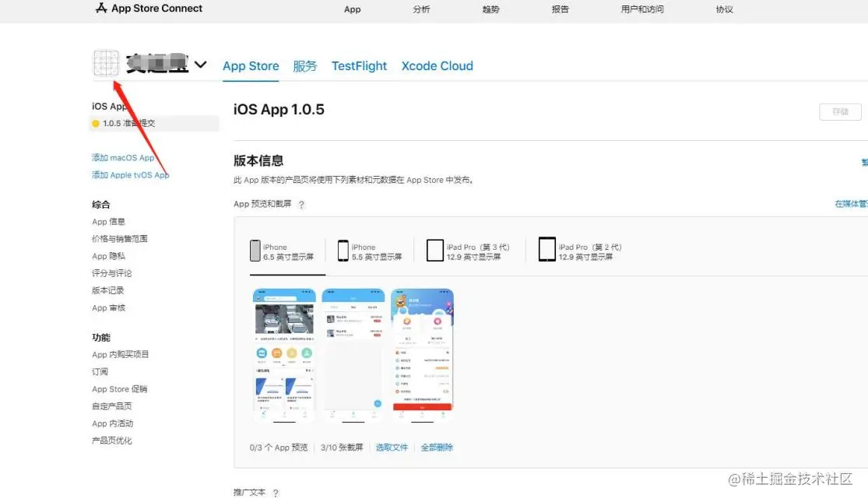Expand the app name dropdown chevron

(x=200, y=65)
